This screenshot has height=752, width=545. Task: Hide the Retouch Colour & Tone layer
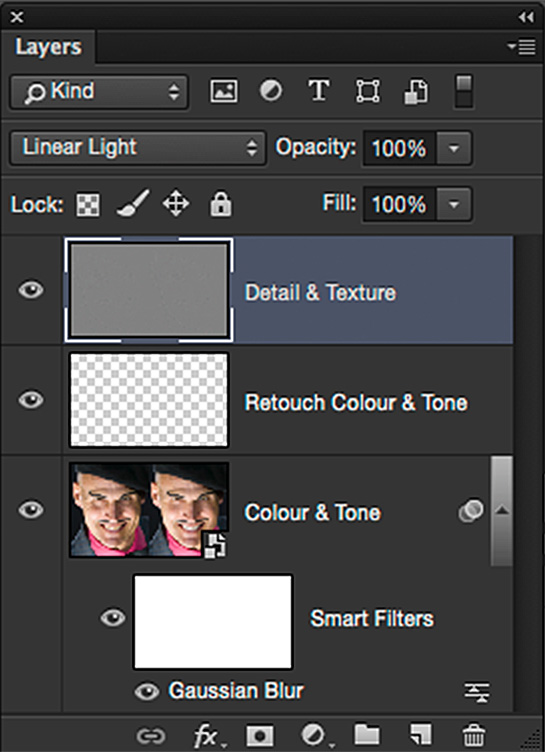(x=31, y=400)
